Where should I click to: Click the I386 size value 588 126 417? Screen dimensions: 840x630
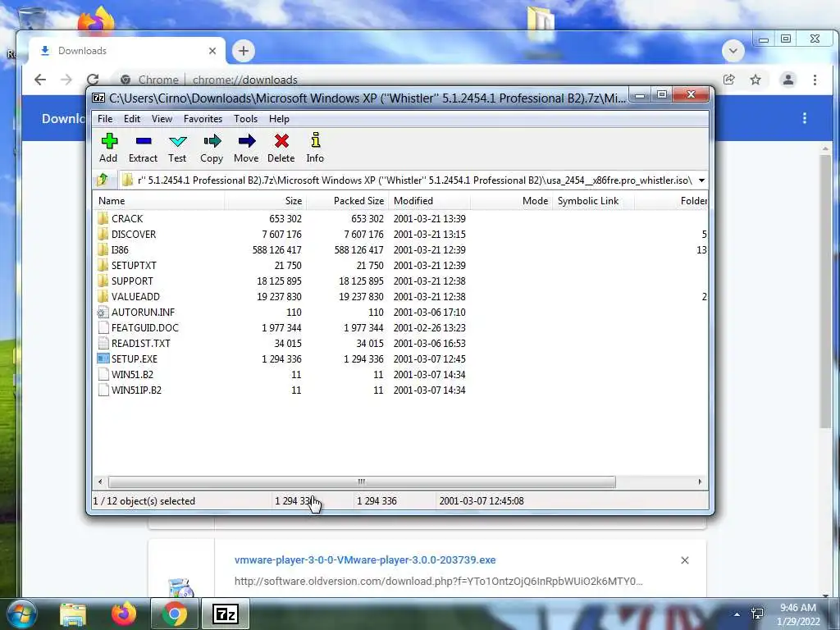277,249
